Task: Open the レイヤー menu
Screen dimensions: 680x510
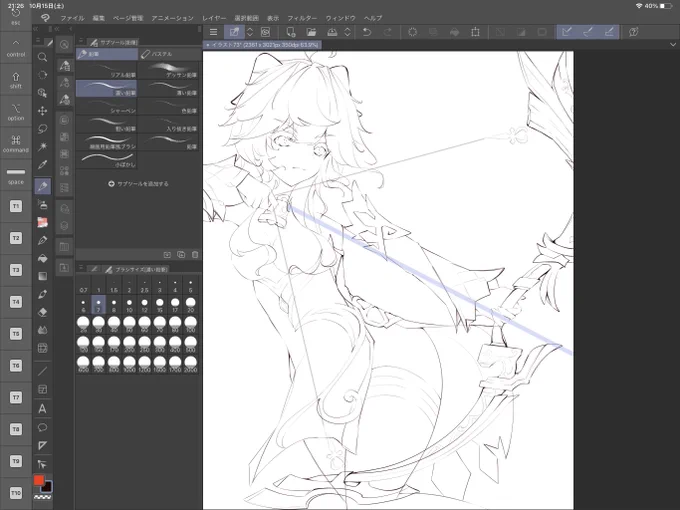Action: pyautogui.click(x=214, y=18)
